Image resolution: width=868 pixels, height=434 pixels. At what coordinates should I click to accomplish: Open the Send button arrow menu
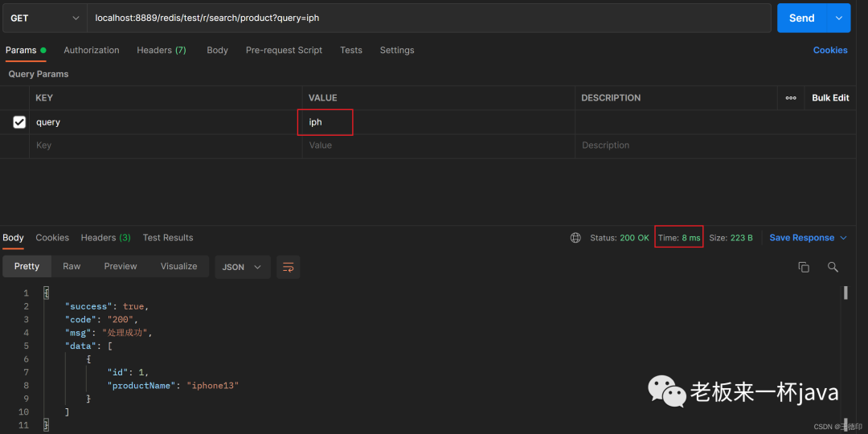[x=838, y=18]
